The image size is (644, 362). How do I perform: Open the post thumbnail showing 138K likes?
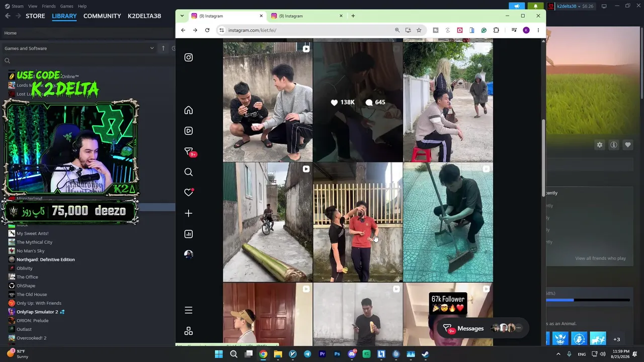coord(358,102)
